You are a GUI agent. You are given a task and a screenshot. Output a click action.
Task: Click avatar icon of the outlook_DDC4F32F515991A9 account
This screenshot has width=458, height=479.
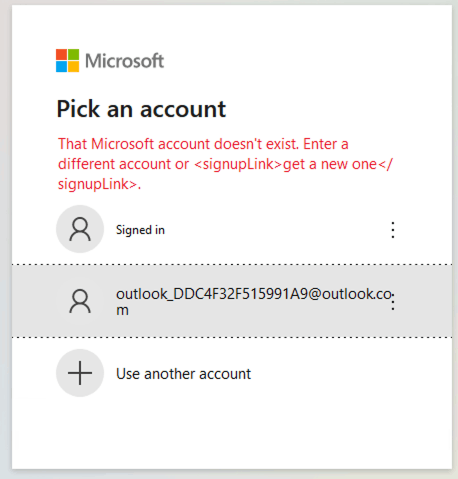click(x=80, y=301)
